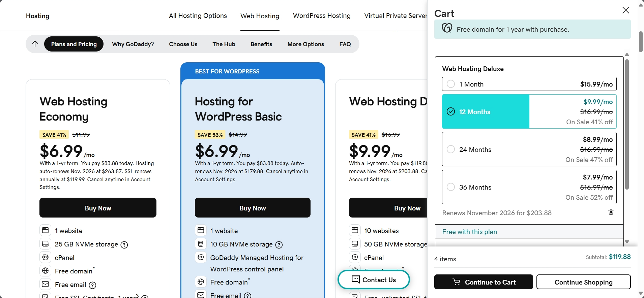
Task: Jump to the FAQ section link
Action: pos(345,44)
